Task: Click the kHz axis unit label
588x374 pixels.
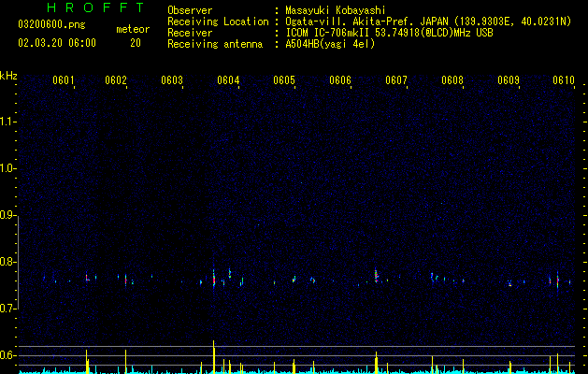Action: click(8, 76)
